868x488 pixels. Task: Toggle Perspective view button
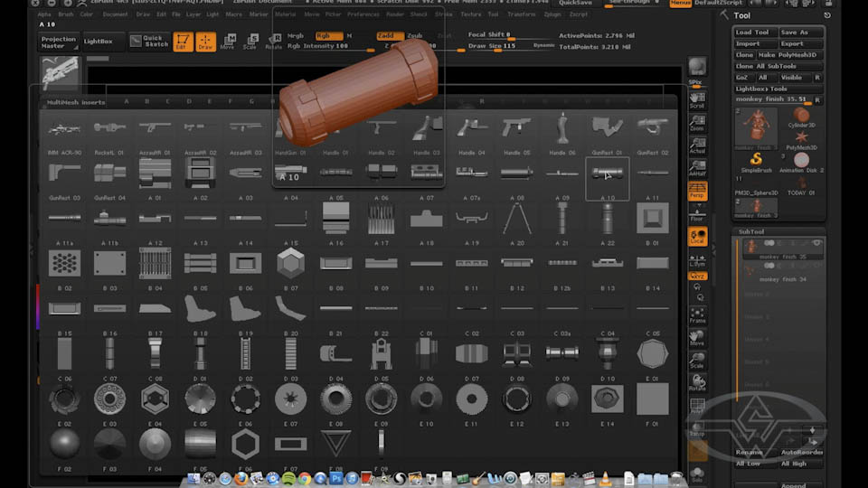697,192
